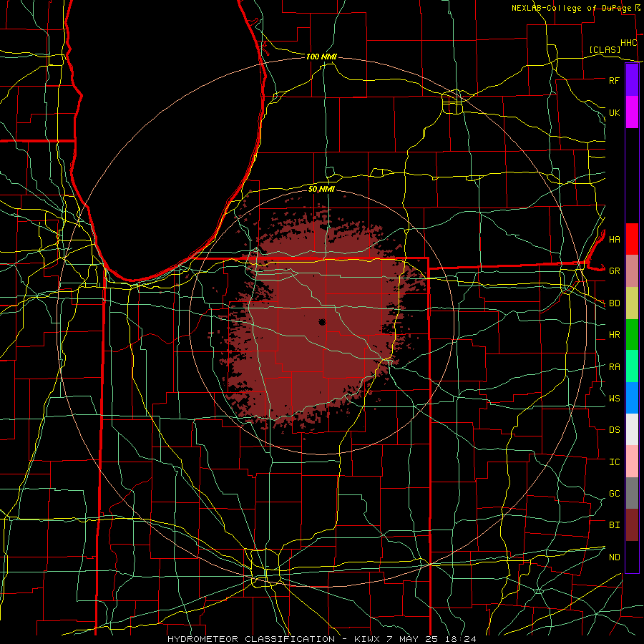Click the HYDROMETEOR CLASSIFICATION title text
Screen dimensions: 644x644
pos(251,639)
